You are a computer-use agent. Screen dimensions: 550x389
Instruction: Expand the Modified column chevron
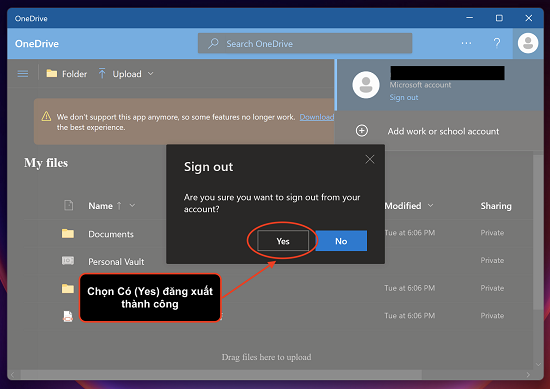click(x=430, y=206)
